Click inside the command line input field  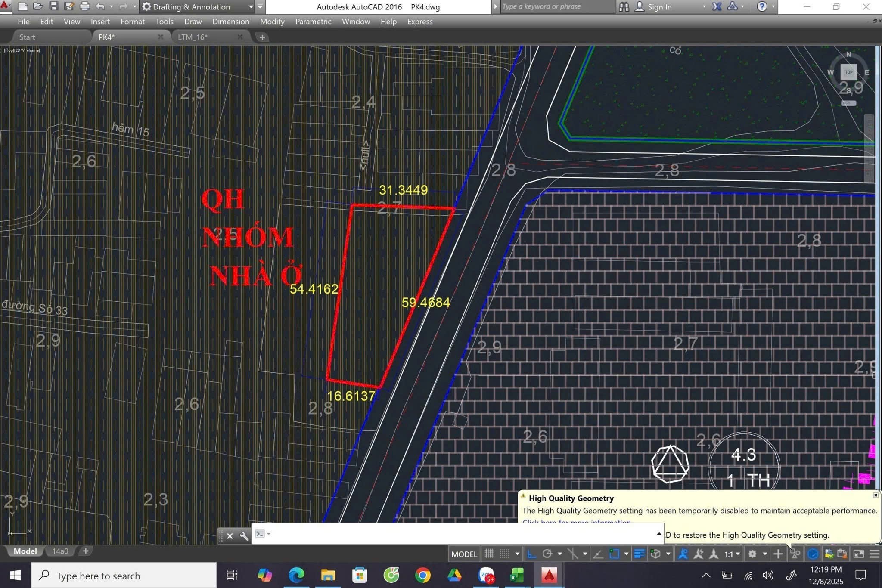[x=431, y=534]
